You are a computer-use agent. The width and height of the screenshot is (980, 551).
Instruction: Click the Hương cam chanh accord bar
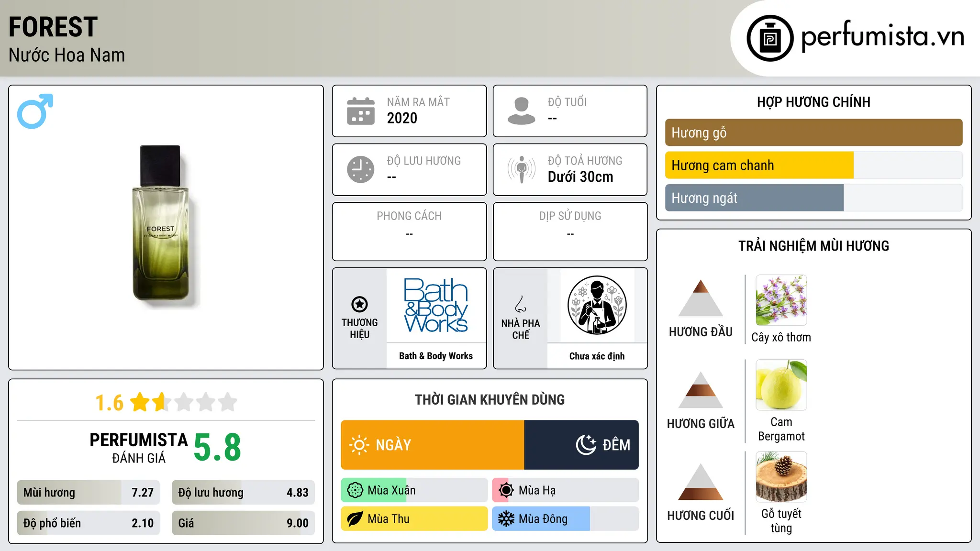[813, 165]
